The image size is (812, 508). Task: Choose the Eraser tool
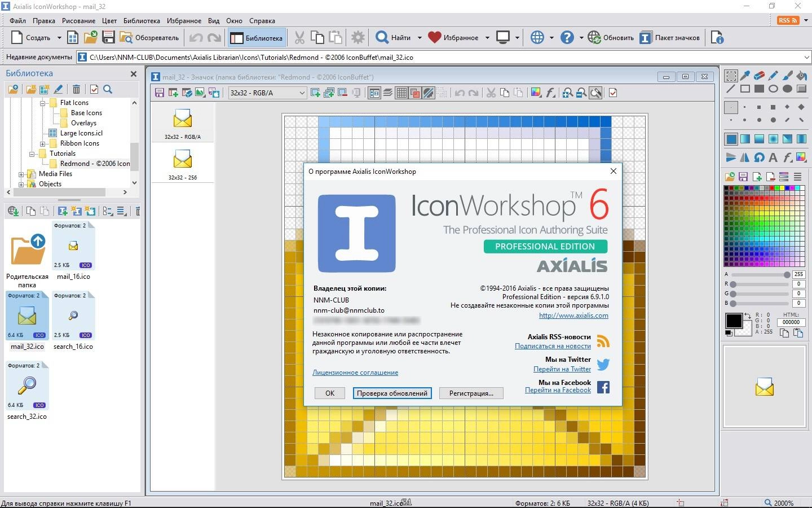(759, 76)
